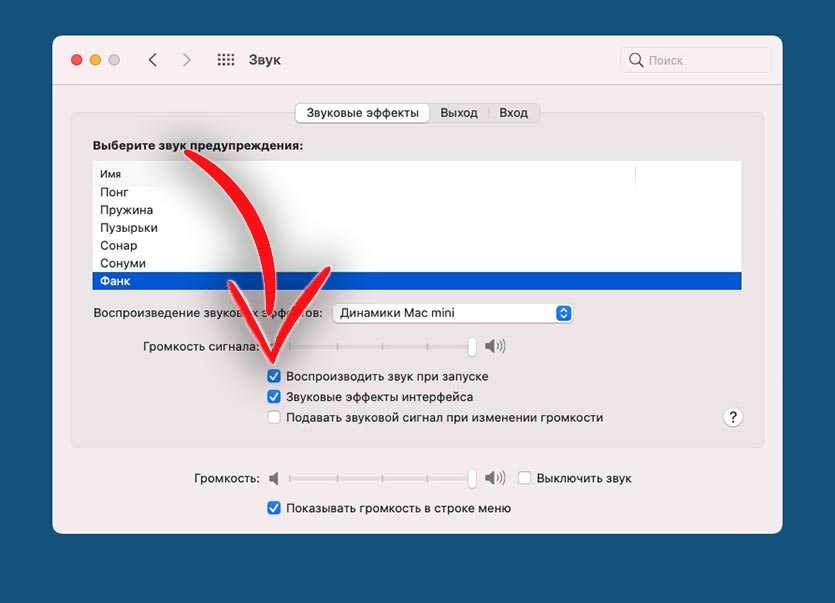Open help with the question mark button

point(733,417)
